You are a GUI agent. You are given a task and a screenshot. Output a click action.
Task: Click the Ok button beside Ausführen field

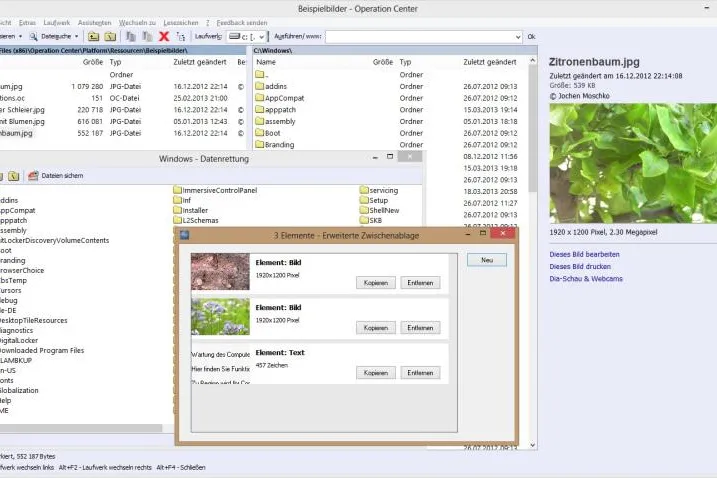point(531,37)
